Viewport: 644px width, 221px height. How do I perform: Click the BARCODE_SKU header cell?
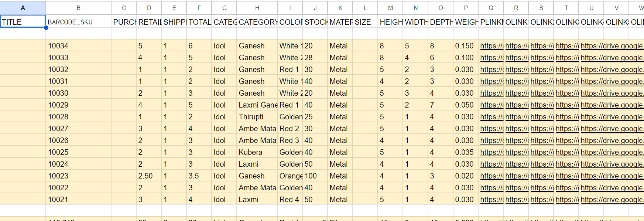[x=78, y=22]
